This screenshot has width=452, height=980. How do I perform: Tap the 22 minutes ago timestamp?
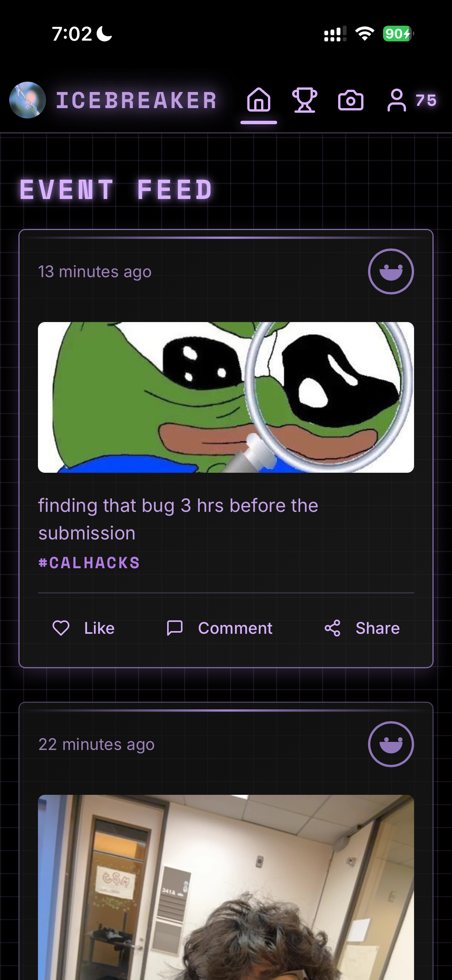point(96,744)
